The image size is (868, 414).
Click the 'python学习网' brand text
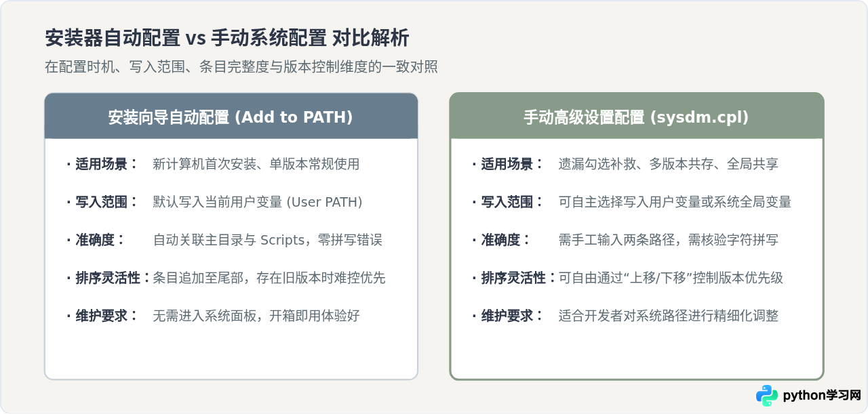click(x=822, y=396)
